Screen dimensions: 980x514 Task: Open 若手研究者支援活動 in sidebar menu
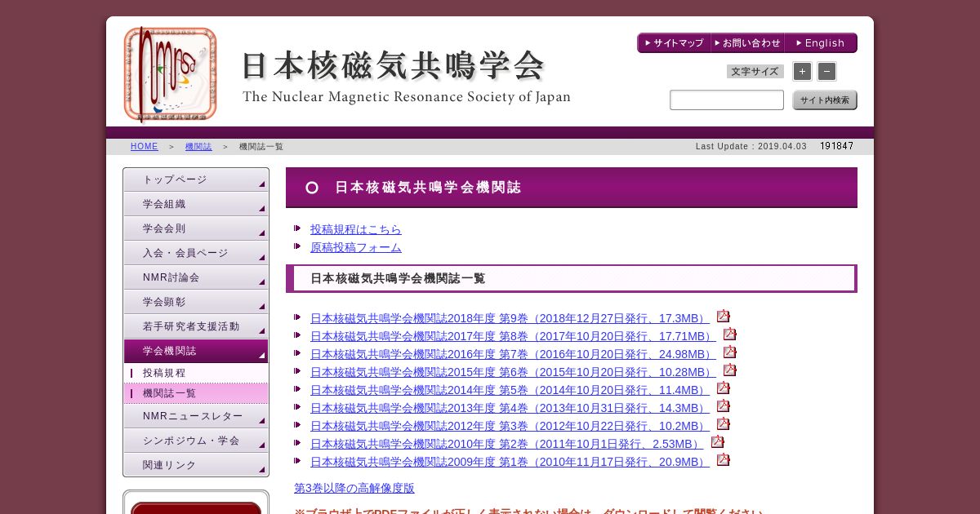coord(196,326)
